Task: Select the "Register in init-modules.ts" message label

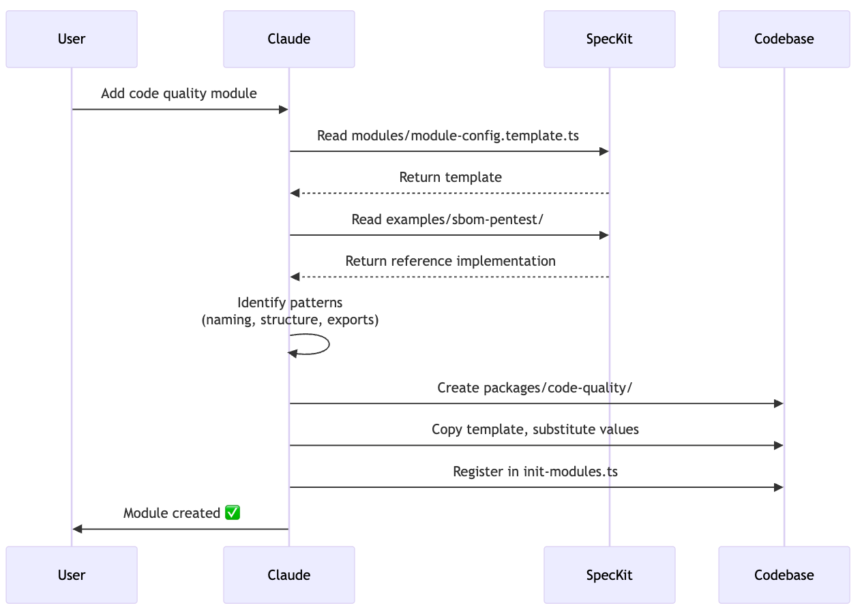Action: click(535, 472)
